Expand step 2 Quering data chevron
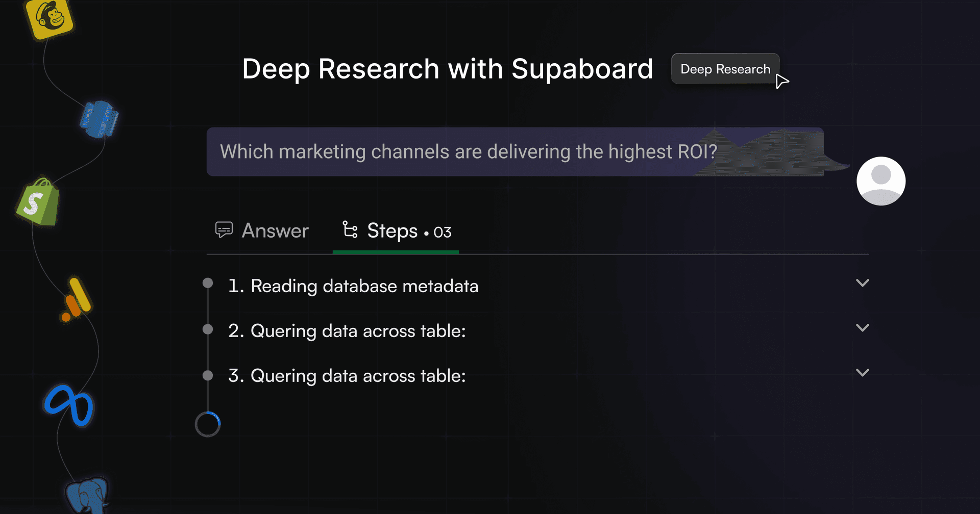 [863, 328]
